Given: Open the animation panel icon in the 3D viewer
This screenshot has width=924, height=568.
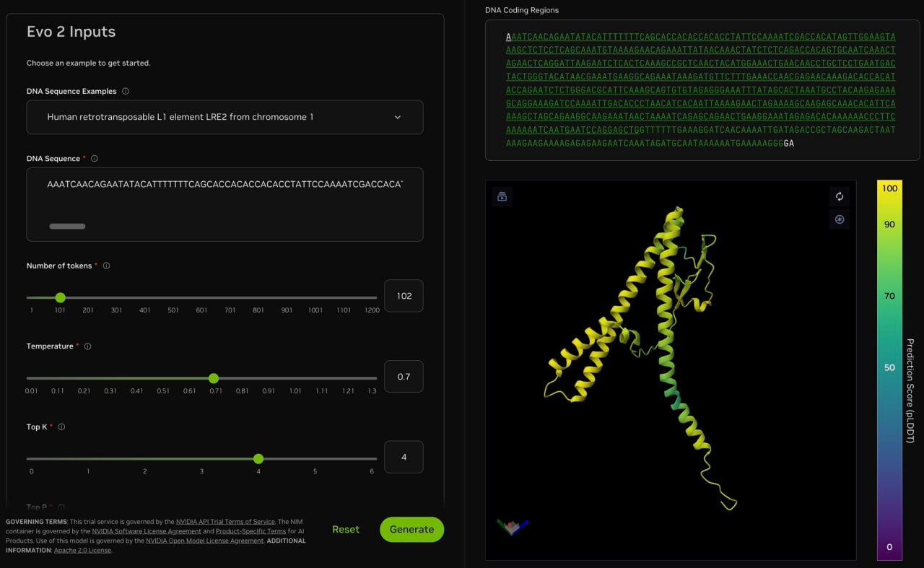Looking at the screenshot, I should pyautogui.click(x=502, y=196).
